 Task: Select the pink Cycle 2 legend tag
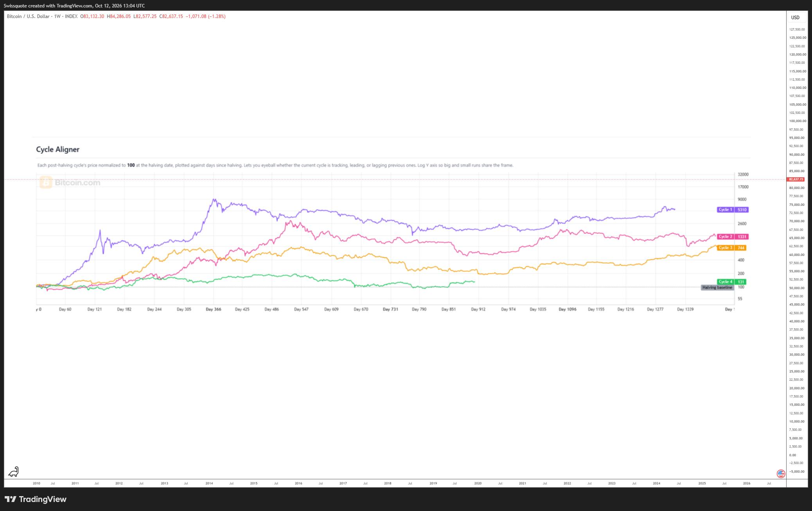(726, 237)
